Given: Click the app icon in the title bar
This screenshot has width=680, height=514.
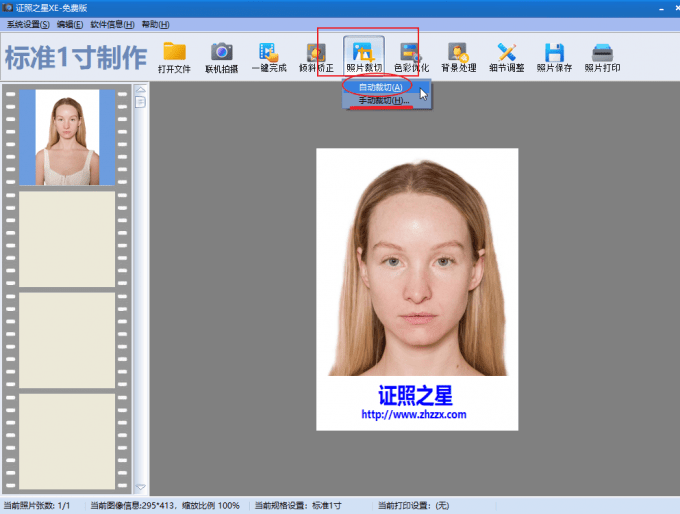Looking at the screenshot, I should pos(7,8).
